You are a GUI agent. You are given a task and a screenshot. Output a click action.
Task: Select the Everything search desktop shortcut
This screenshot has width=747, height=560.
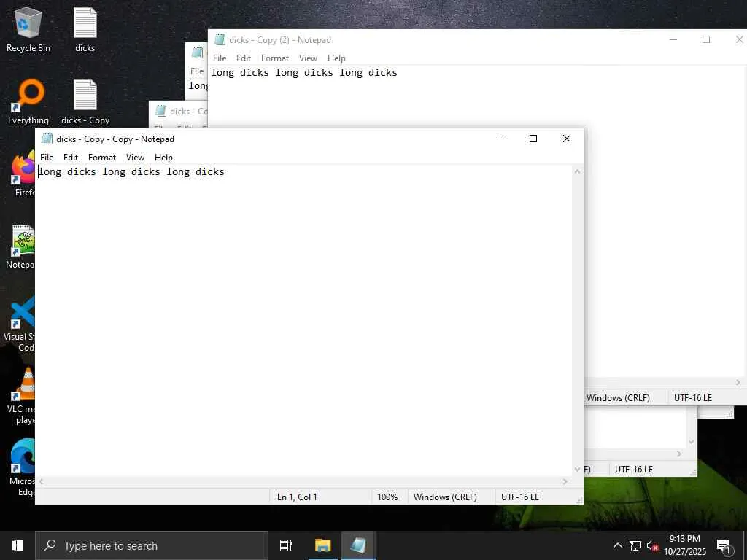28,102
